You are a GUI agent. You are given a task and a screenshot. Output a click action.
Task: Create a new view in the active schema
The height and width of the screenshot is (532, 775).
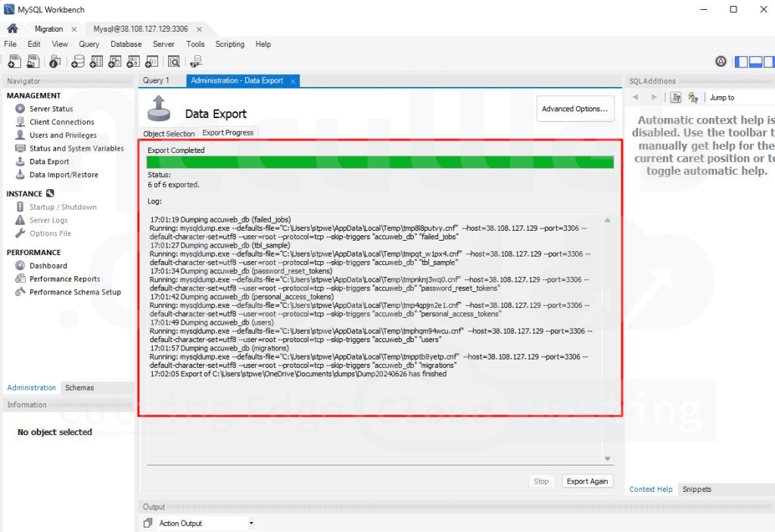(114, 61)
